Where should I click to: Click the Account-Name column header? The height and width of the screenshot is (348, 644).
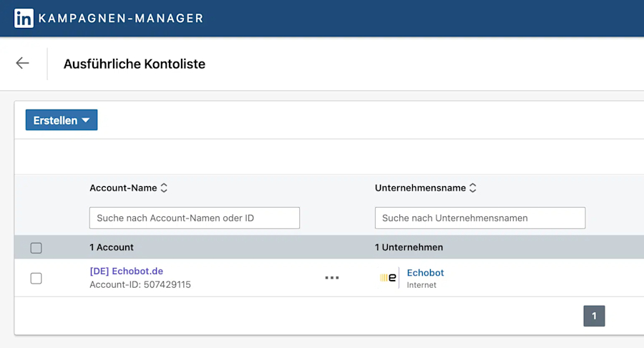pos(123,188)
